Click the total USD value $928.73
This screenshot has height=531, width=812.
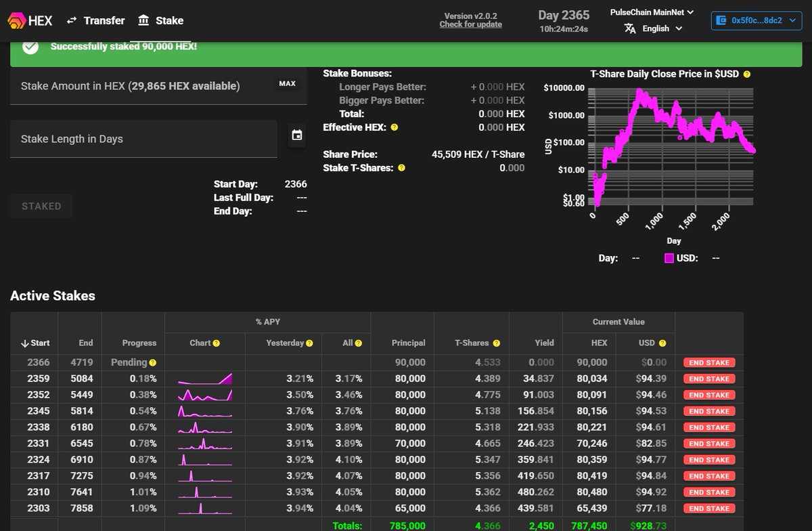tap(648, 526)
